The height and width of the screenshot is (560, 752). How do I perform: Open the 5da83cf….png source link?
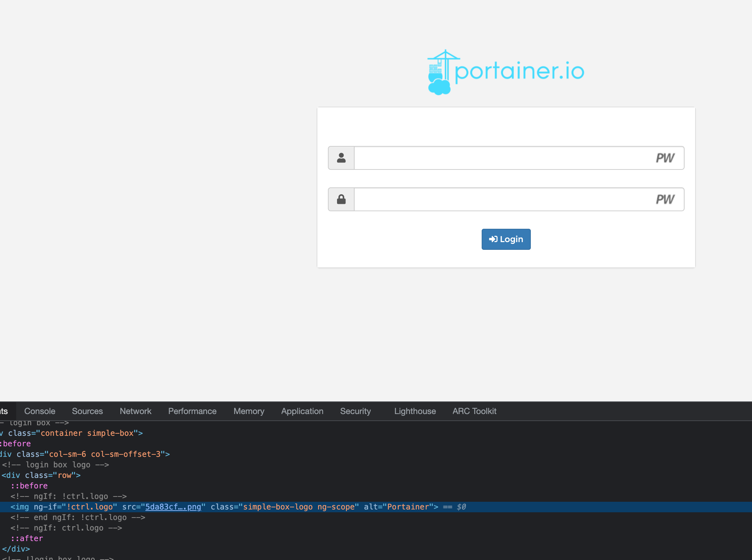(173, 507)
